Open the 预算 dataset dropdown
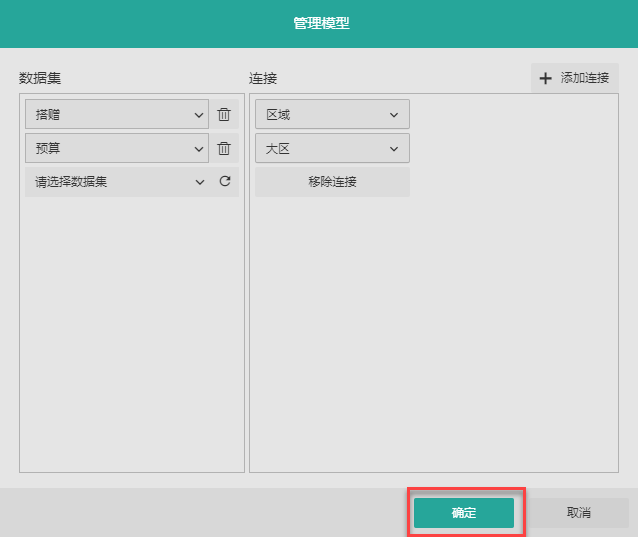 pos(117,148)
